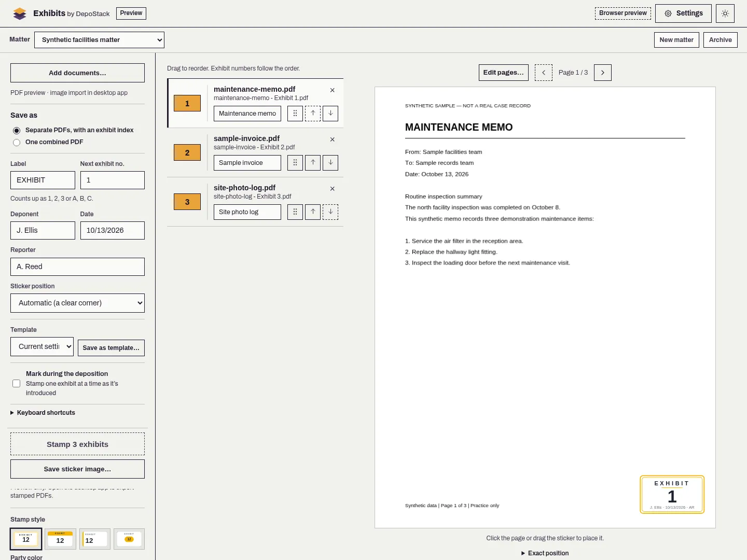This screenshot has width=747, height=560.
Task: Click Save as template button
Action: point(111,348)
